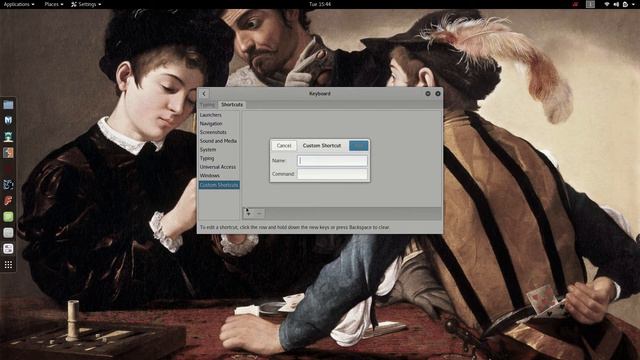Open the system menu dropdown arrow

(634, 4)
